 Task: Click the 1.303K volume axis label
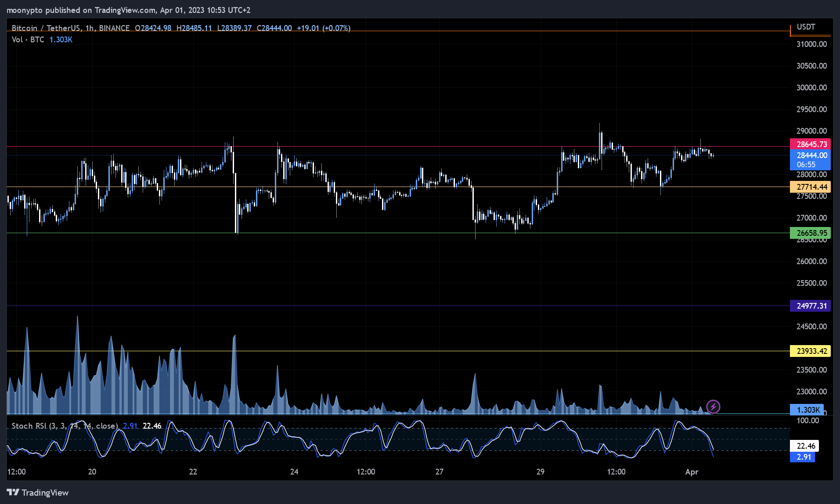(807, 410)
